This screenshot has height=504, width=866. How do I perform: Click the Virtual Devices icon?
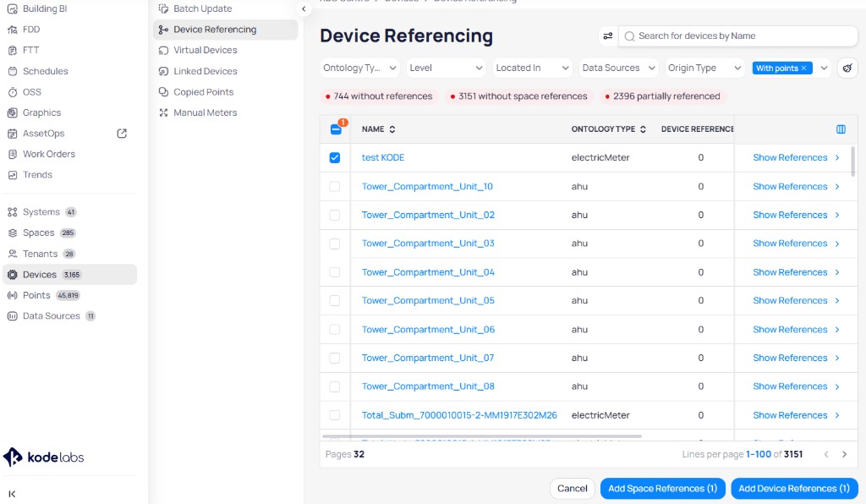[x=163, y=50]
